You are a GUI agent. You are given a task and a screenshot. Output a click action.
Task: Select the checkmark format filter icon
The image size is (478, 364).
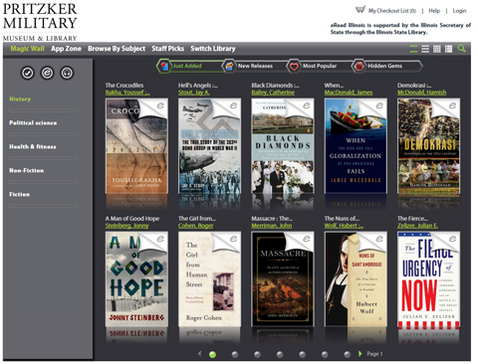tap(28, 73)
